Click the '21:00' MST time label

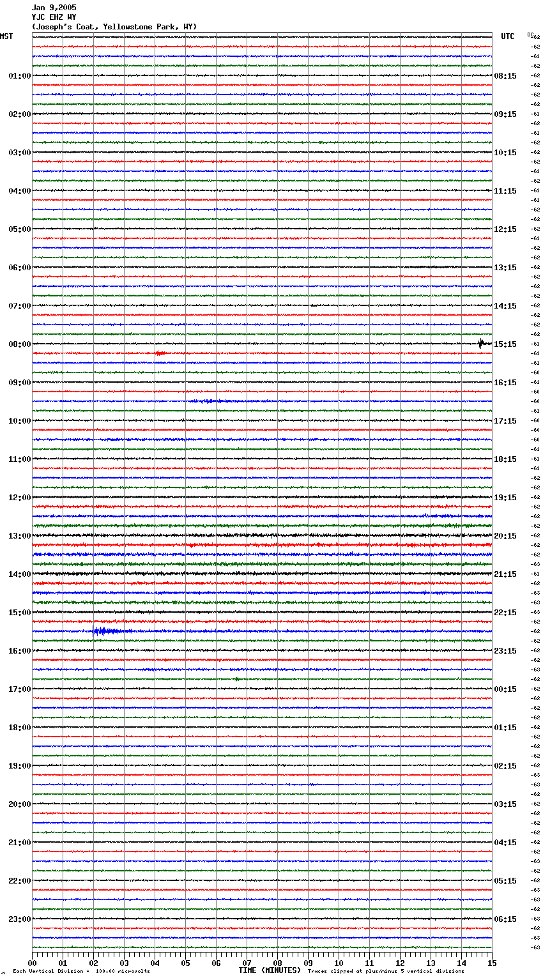click(x=20, y=843)
